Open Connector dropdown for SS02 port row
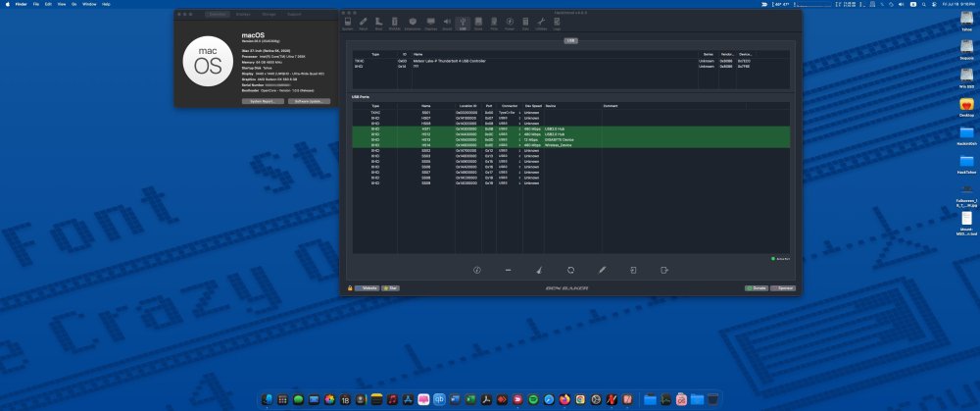 510,151
